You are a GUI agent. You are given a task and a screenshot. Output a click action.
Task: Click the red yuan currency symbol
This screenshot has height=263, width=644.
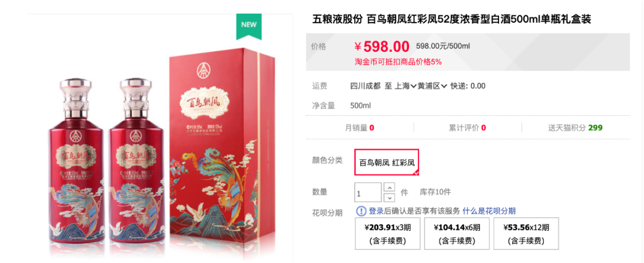click(x=358, y=47)
